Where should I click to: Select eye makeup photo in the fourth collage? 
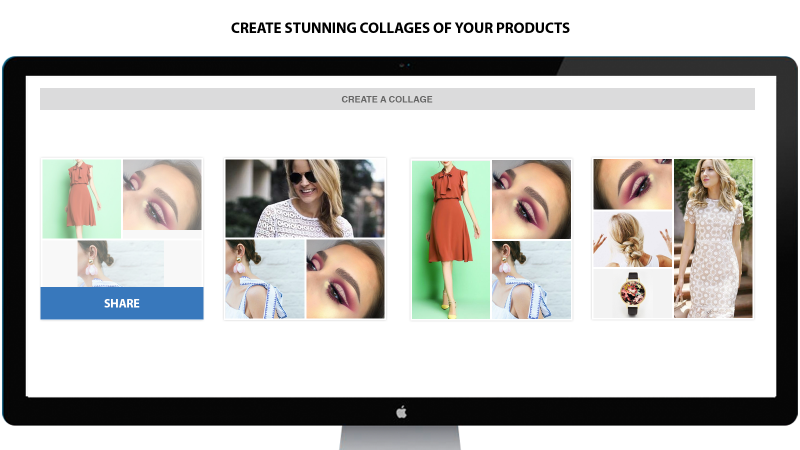coord(633,184)
